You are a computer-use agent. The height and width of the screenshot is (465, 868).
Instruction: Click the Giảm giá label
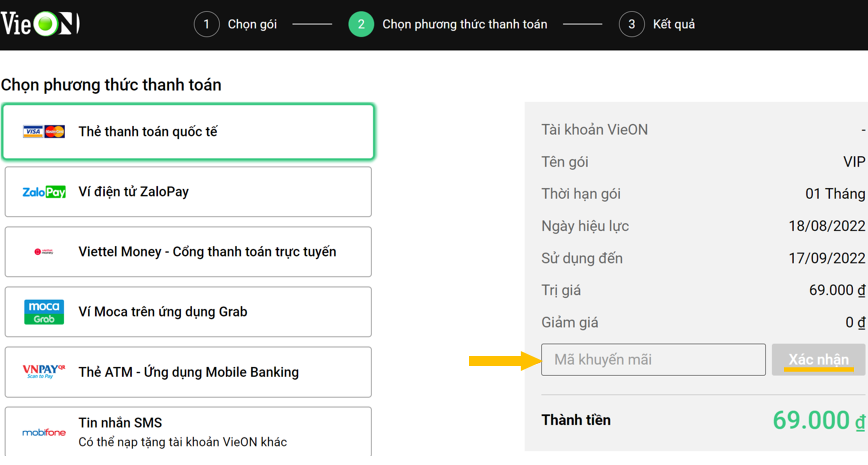click(570, 323)
